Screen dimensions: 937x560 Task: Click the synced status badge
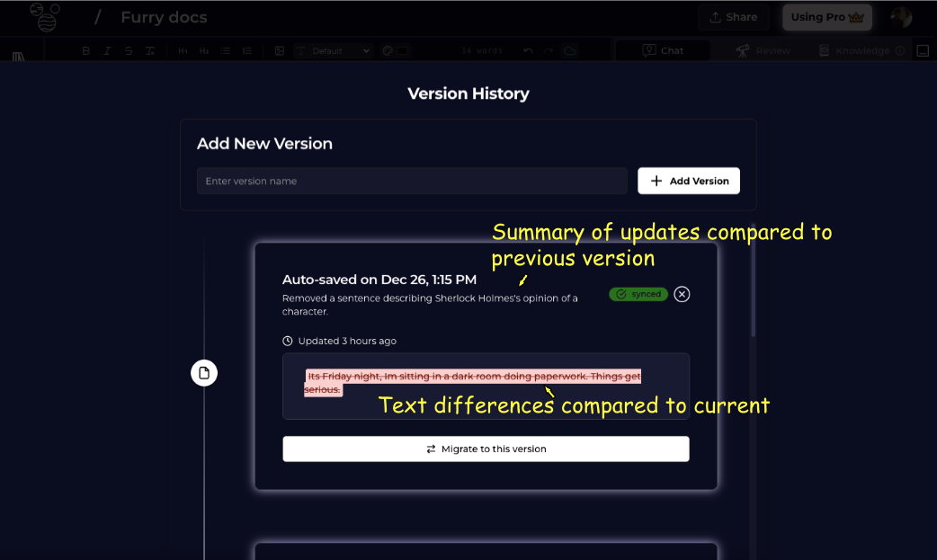click(638, 294)
